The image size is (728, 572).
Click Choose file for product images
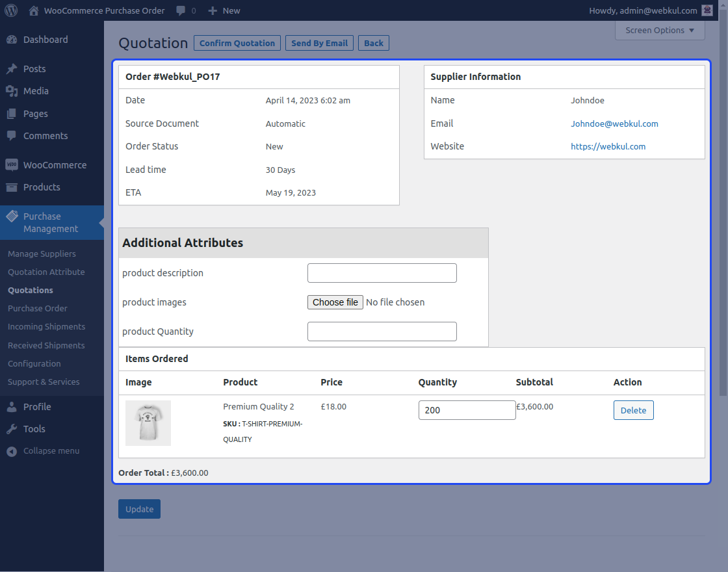pyautogui.click(x=335, y=302)
